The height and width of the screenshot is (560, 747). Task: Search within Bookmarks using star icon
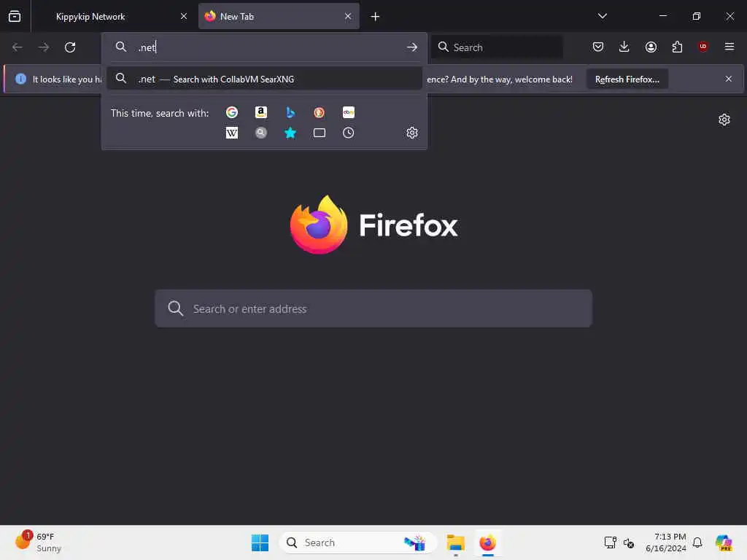(x=290, y=133)
